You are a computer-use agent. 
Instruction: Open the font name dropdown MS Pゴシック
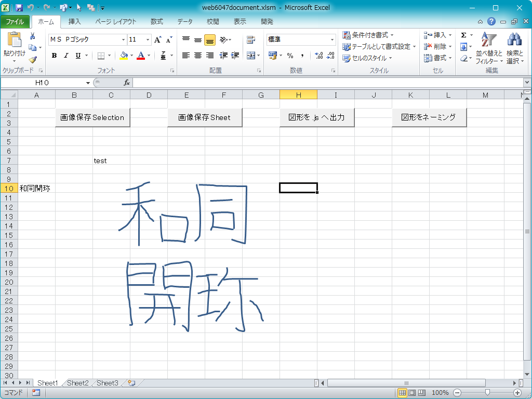(x=123, y=40)
